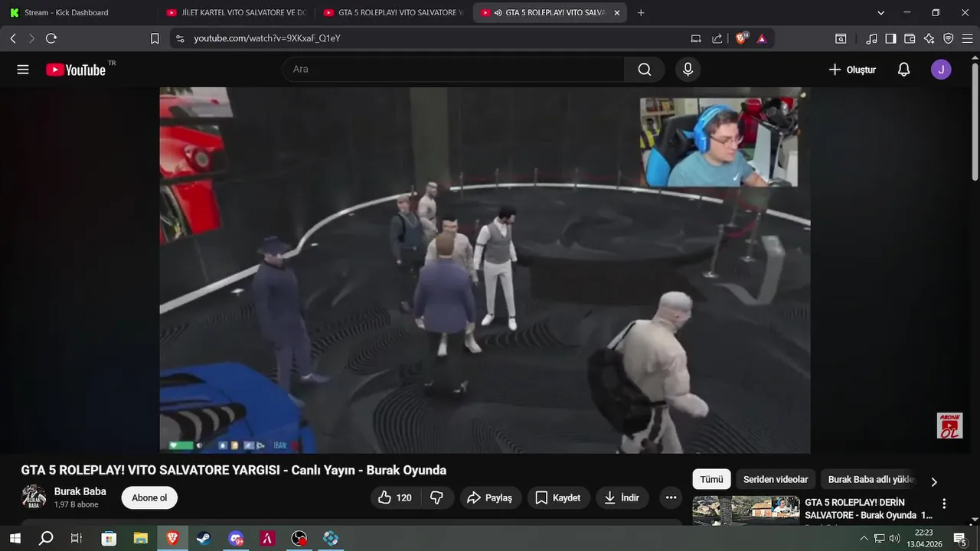This screenshot has height=551, width=980.
Task: Open Windows taskbar search
Action: [46, 539]
